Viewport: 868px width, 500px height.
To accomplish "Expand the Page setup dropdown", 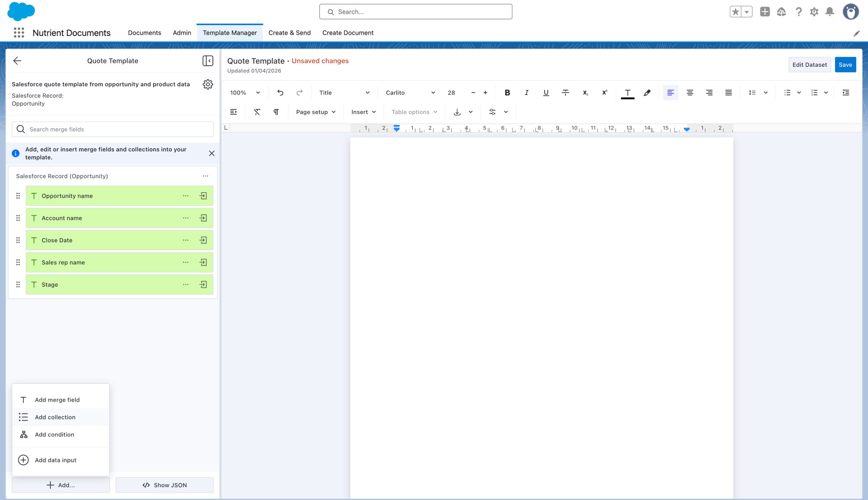I will point(316,112).
